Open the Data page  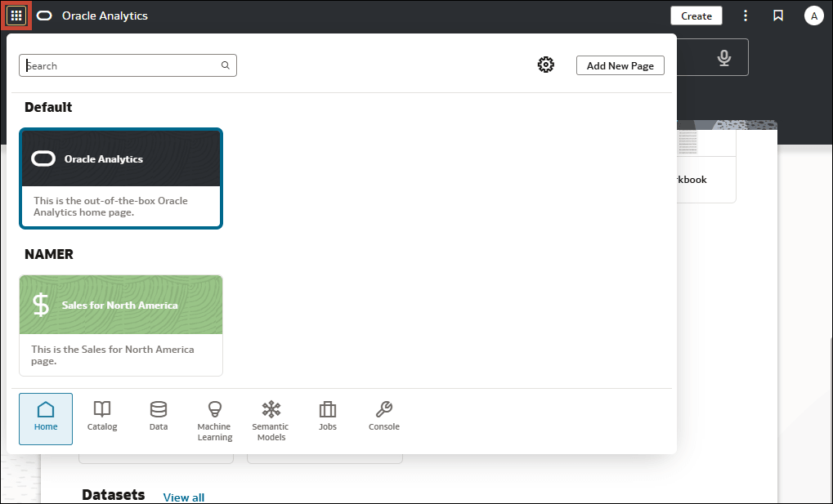coord(159,417)
